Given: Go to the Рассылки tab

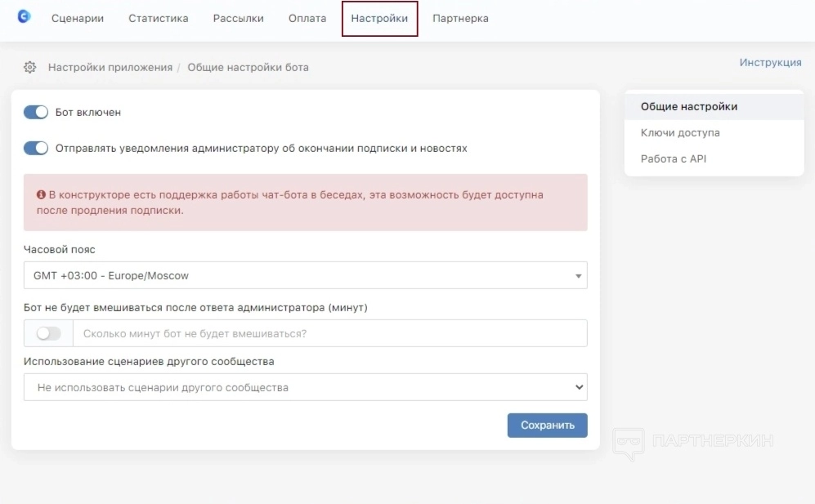Looking at the screenshot, I should pyautogui.click(x=238, y=18).
